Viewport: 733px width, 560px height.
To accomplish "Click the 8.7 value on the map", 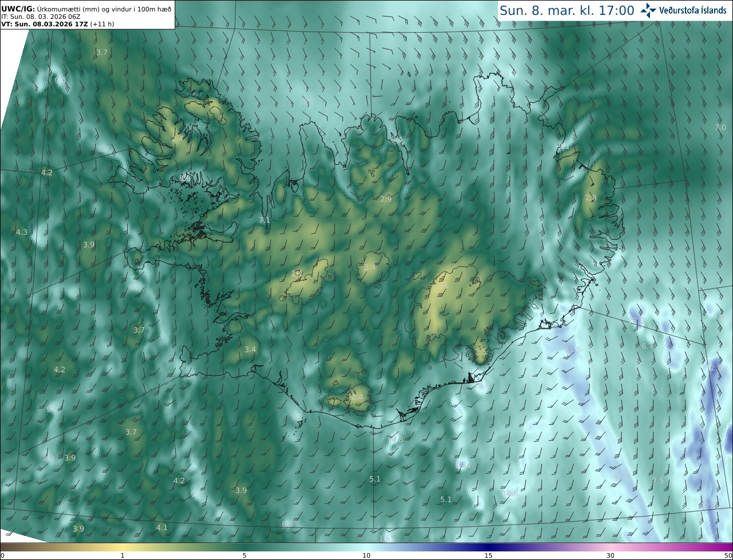I will 104,149.
